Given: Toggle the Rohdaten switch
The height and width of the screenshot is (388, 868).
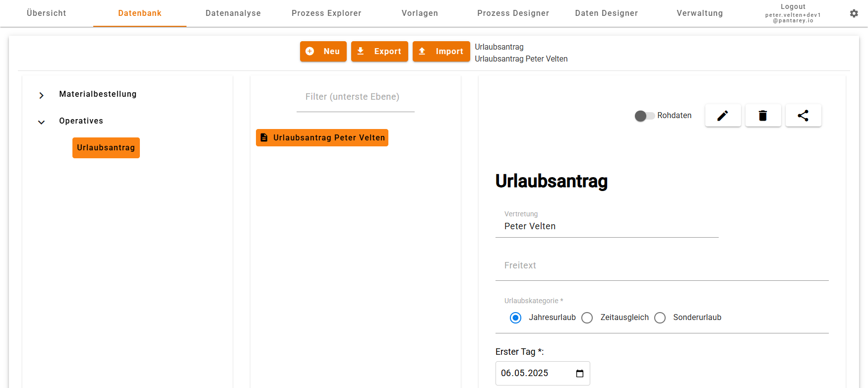Looking at the screenshot, I should [644, 116].
